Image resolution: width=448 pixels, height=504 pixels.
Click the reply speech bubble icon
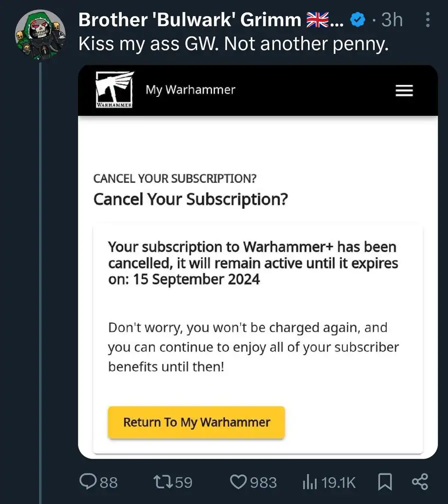point(89,482)
